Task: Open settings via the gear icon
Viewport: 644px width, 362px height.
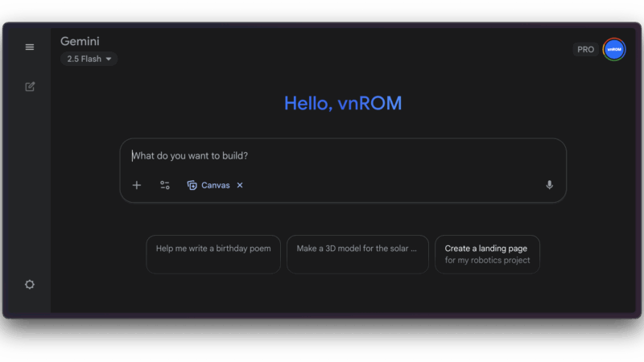Action: pos(30,285)
